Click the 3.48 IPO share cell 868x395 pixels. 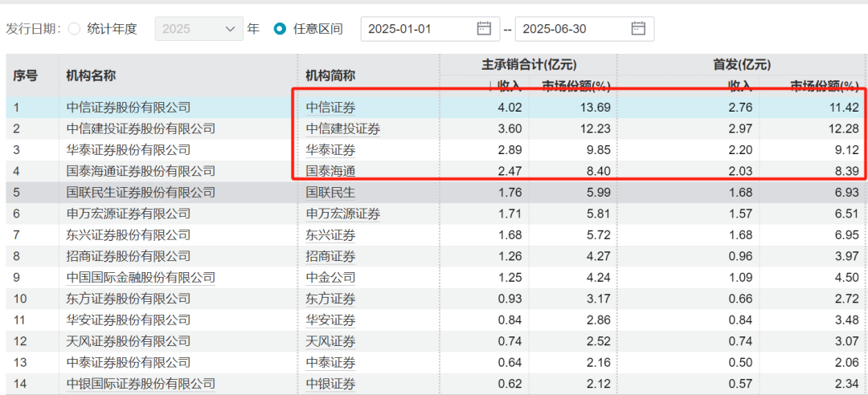pyautogui.click(x=846, y=320)
